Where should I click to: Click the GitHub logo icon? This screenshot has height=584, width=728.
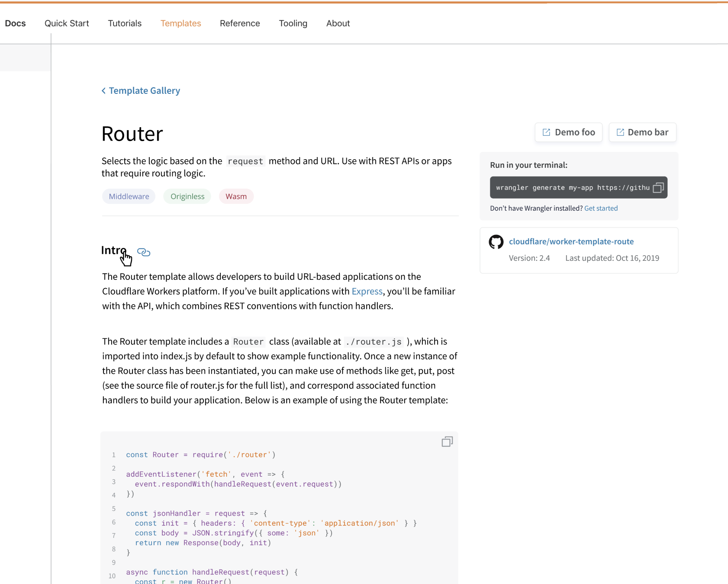tap(496, 241)
